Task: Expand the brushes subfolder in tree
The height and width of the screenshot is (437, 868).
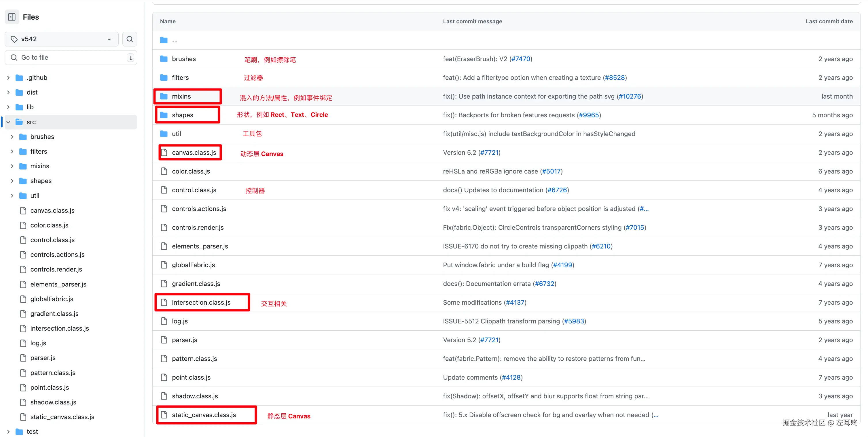Action: pos(12,137)
